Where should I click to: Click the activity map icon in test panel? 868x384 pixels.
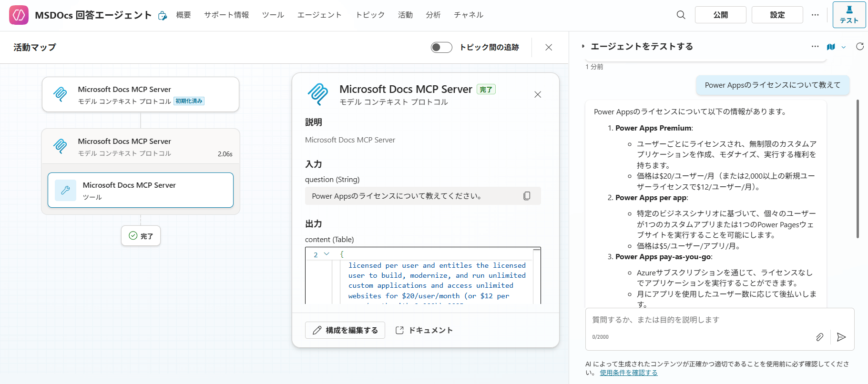[x=831, y=47]
